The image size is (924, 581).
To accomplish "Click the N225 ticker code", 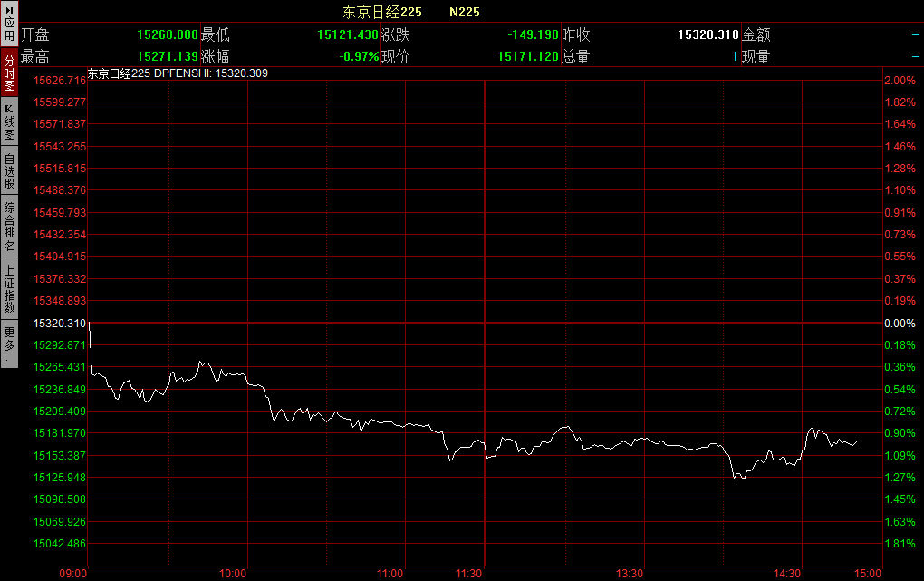I will tap(465, 12).
